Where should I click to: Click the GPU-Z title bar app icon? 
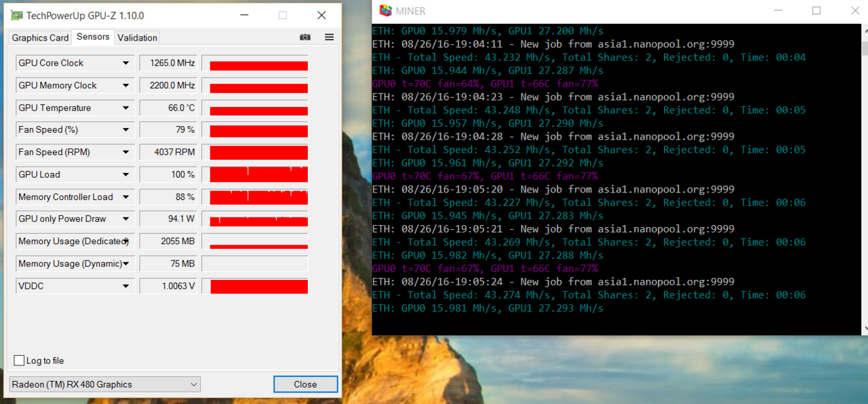[x=16, y=16]
